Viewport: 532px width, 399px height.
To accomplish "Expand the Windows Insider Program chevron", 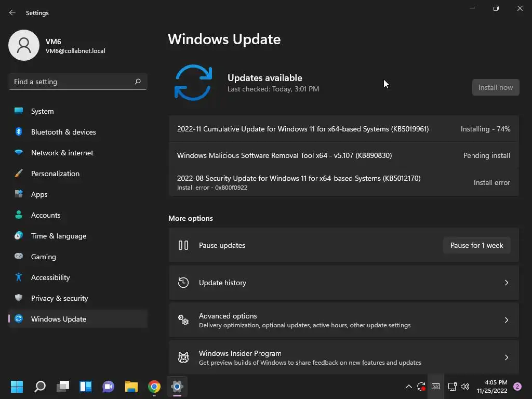I will (506, 357).
